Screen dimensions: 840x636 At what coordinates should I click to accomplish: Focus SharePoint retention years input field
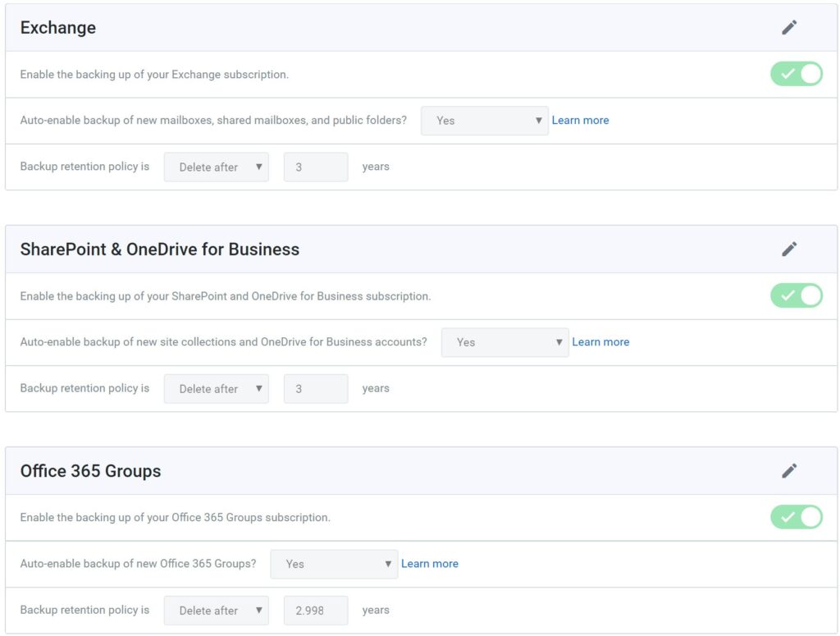316,389
